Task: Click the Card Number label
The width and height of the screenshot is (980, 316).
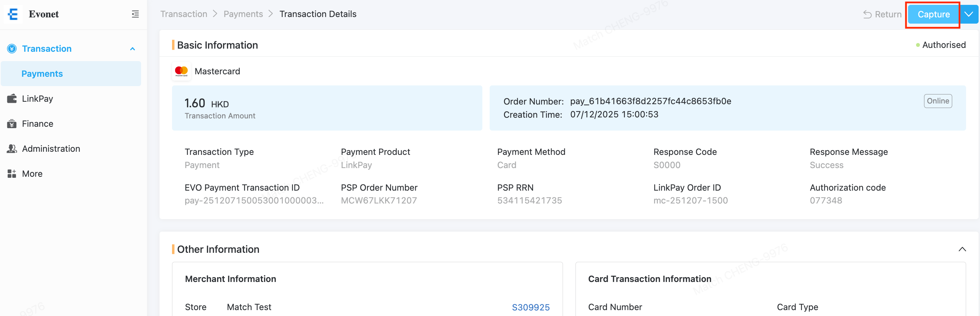Action: [x=615, y=307]
